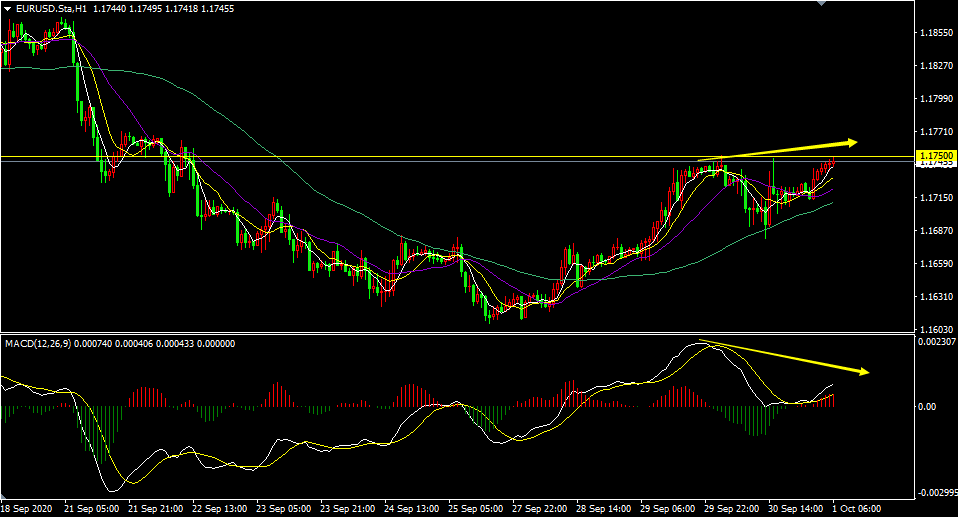Click the 25 Sep 05:00 time label
The height and width of the screenshot is (517, 958).
point(475,508)
